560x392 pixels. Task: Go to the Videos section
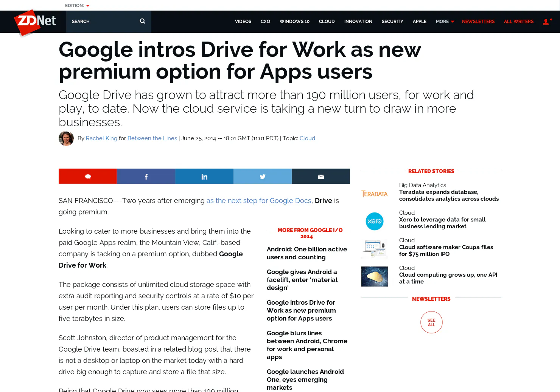click(x=243, y=22)
